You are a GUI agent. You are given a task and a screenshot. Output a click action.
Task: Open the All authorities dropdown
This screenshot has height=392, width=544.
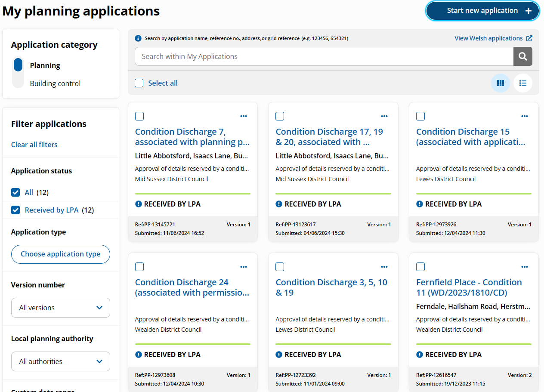point(61,361)
